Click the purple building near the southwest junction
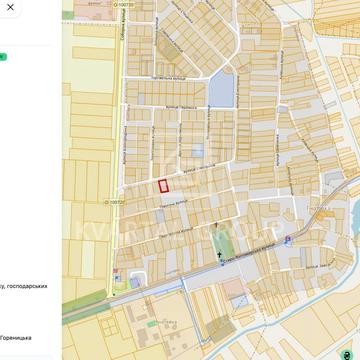Viewport: 360px width, 360px height. pyautogui.click(x=135, y=283)
